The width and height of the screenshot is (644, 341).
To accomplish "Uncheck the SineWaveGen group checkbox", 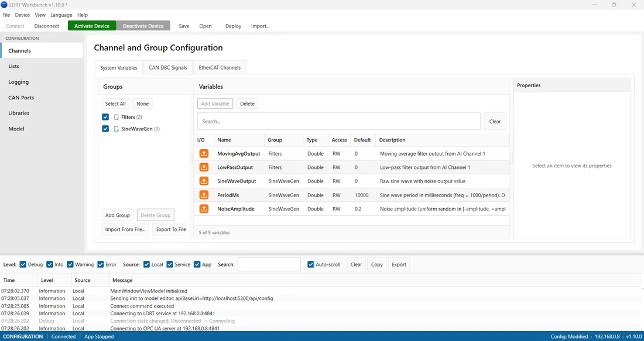I will coord(105,129).
